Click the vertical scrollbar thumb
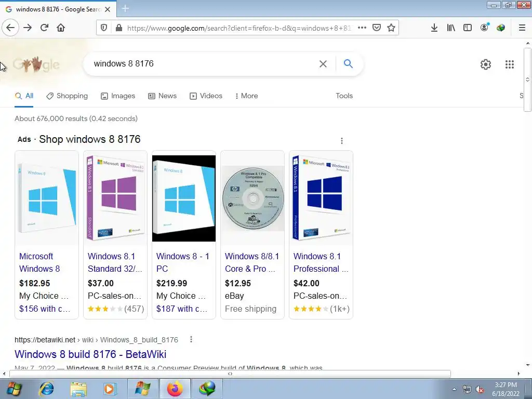This screenshot has height=399, width=532. [x=527, y=79]
